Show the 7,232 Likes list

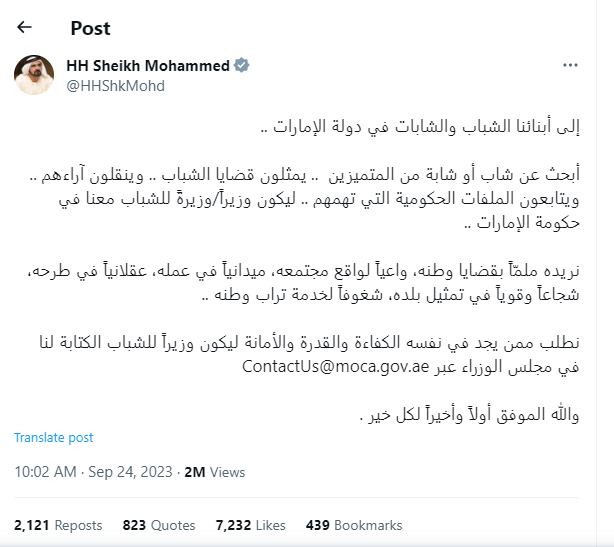pyautogui.click(x=251, y=525)
